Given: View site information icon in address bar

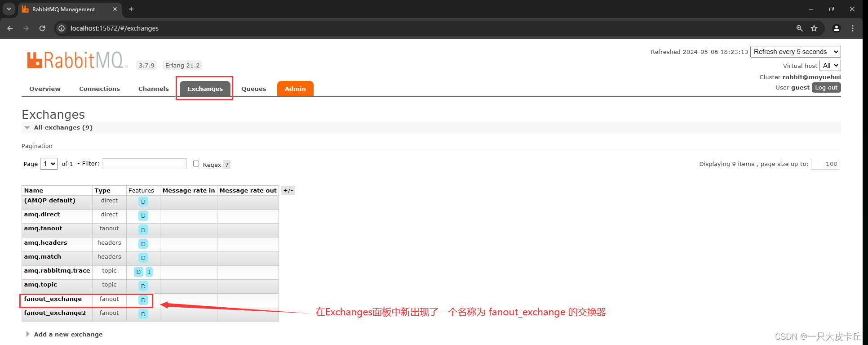Looking at the screenshot, I should [62, 28].
